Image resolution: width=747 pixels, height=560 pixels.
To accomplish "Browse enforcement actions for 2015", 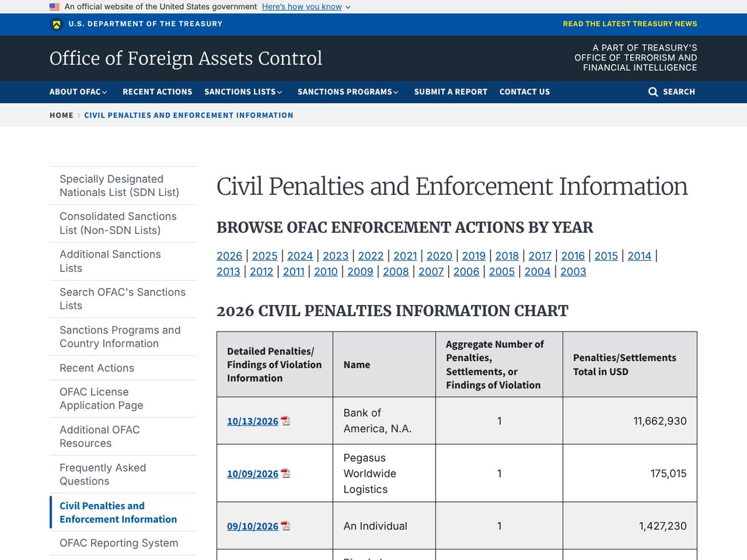I will (606, 256).
